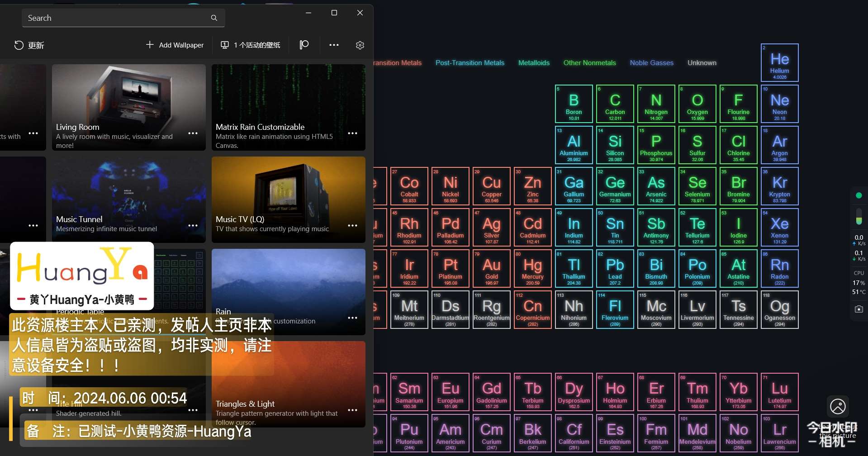Open Add Wallpaper dialog
This screenshot has width=868, height=456.
click(175, 45)
